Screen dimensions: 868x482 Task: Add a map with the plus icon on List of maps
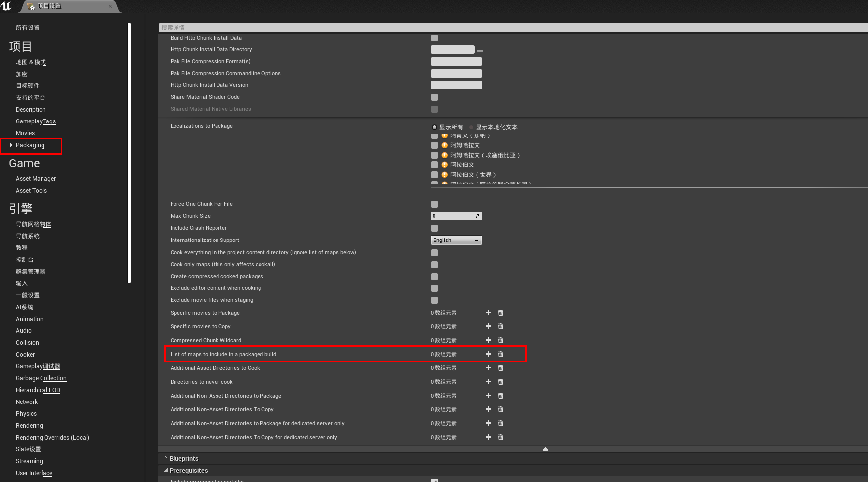point(488,354)
